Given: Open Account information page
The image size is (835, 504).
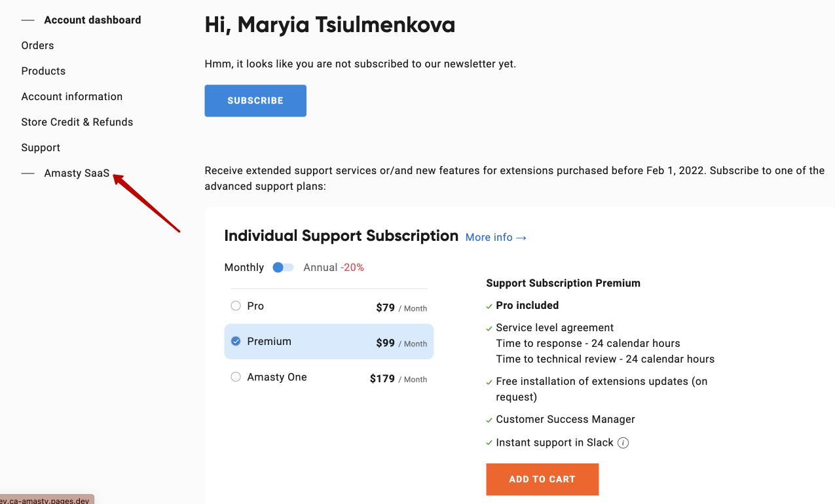Looking at the screenshot, I should [72, 97].
